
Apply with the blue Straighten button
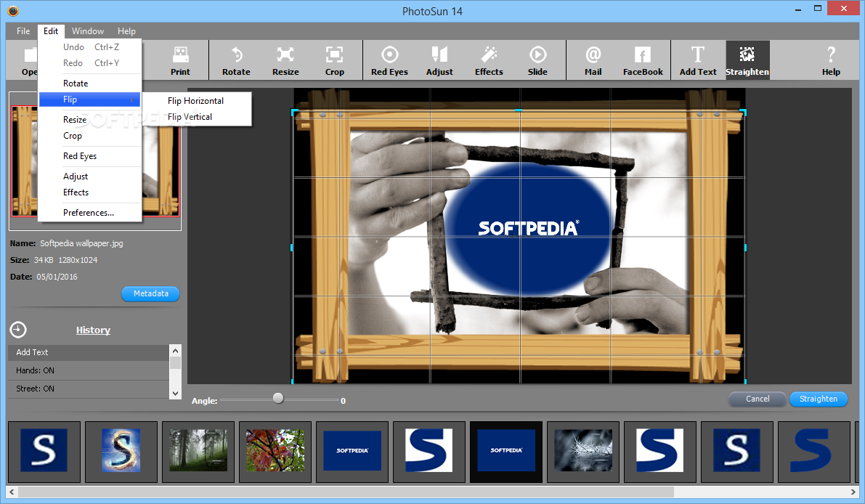[818, 399]
